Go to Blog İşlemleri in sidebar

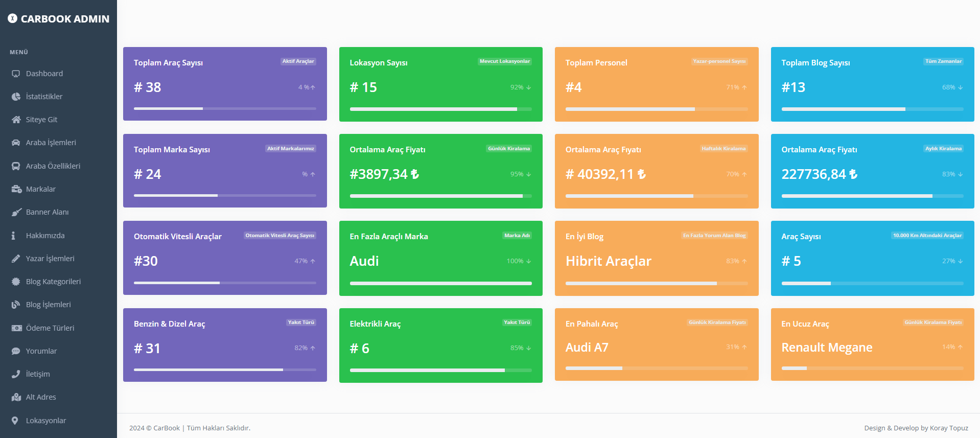[x=49, y=305]
